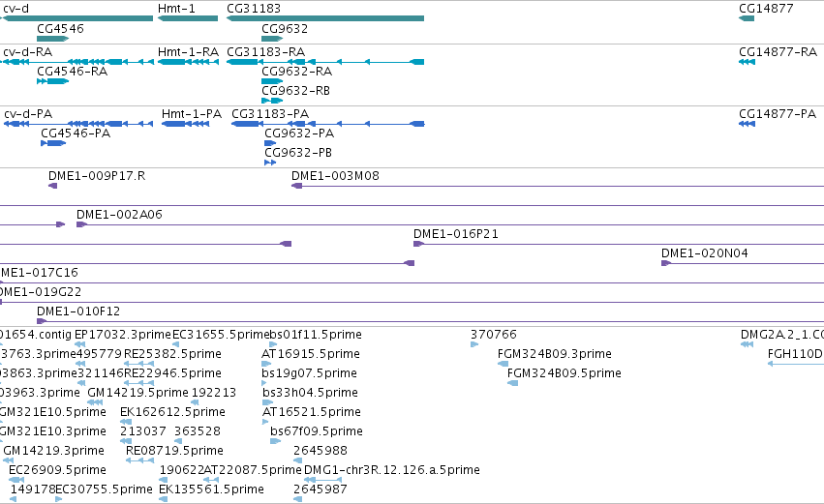The height and width of the screenshot is (504, 824).
Task: Select the AT22087.5prime EST label
Action: tap(253, 470)
